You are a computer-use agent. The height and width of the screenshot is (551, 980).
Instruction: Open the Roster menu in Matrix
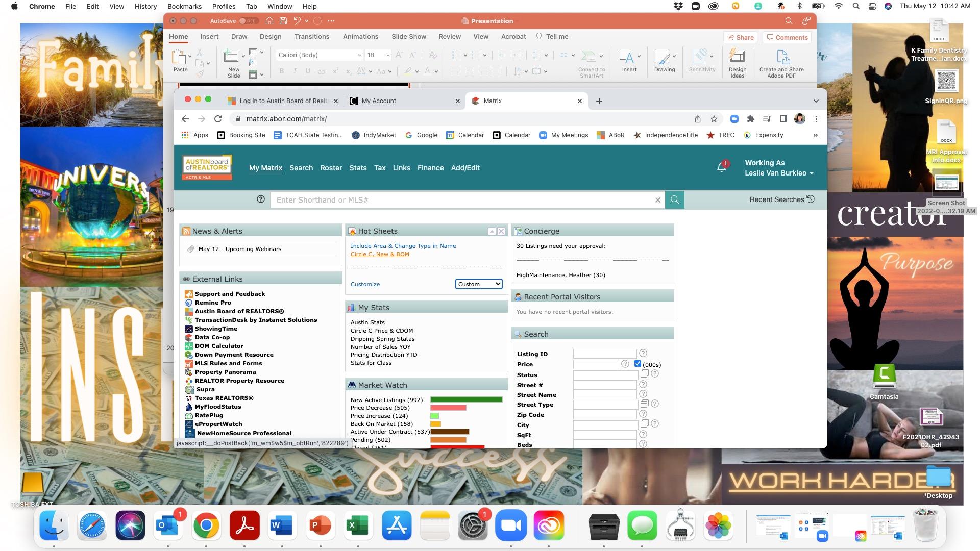point(331,168)
